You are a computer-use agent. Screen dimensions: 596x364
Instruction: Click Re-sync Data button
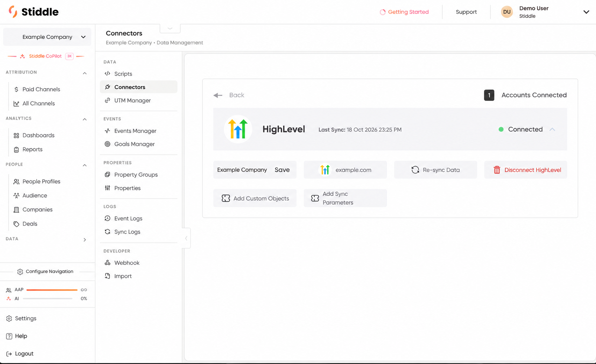[435, 170]
